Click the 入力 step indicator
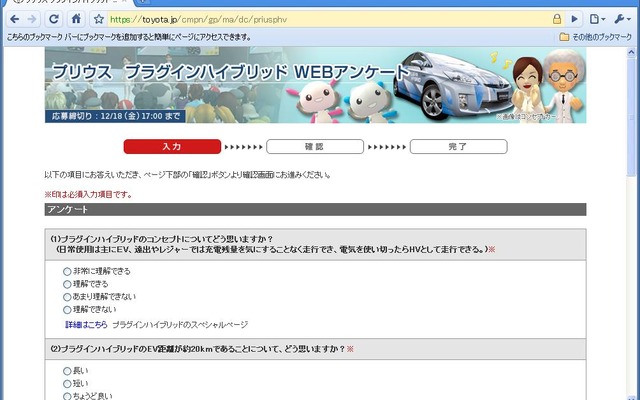The height and width of the screenshot is (400, 640). click(x=172, y=147)
